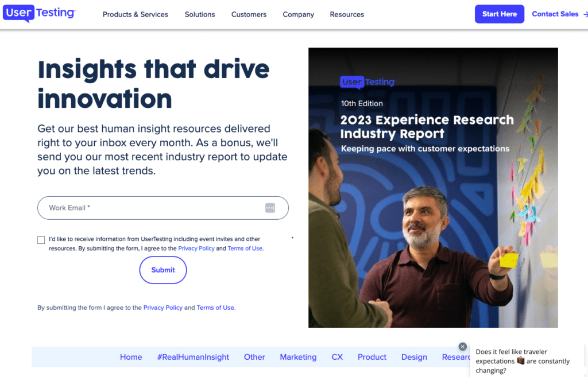Image resolution: width=588 pixels, height=377 pixels.
Task: Click the Insights that drive innovation heading
Action: tap(153, 84)
